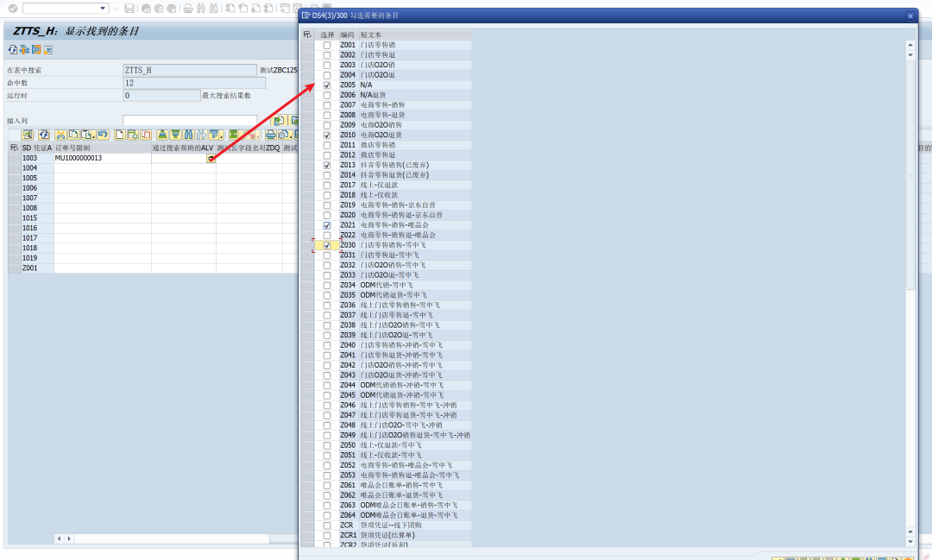
Task: Click the 通过搜索帮助的ALV column header
Action: [x=182, y=148]
